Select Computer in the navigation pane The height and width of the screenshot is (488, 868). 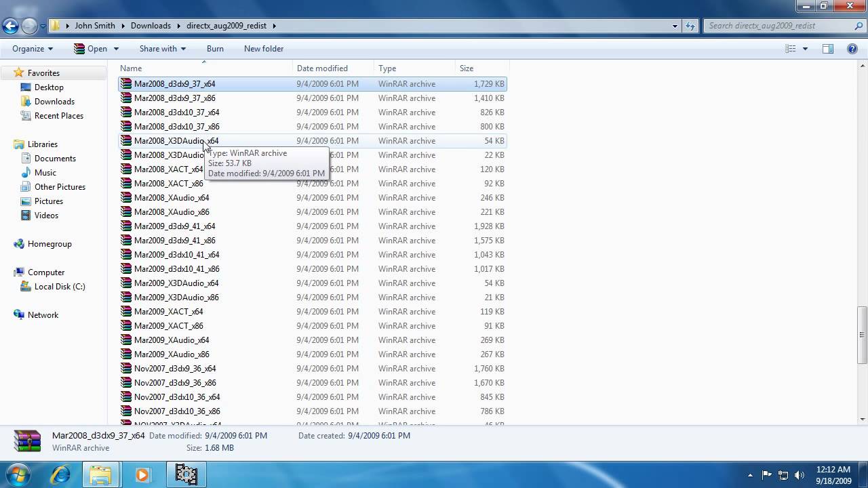tap(45, 272)
